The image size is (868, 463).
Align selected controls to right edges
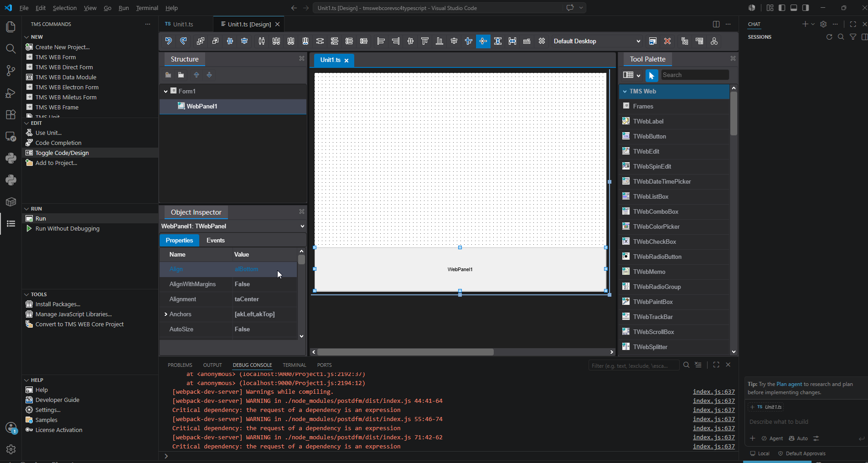pos(396,41)
